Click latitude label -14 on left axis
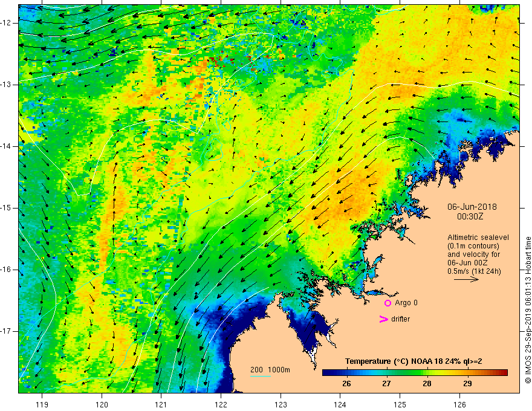532x411 pixels. (x=6, y=146)
